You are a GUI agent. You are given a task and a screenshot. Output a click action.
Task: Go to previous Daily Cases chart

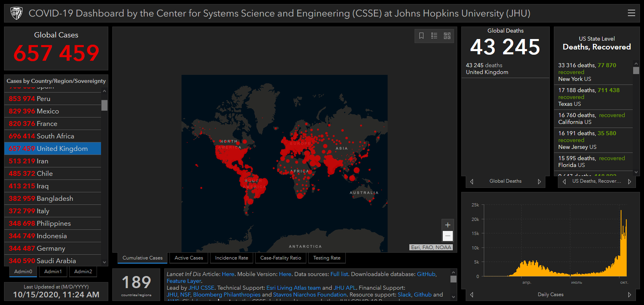point(472,295)
